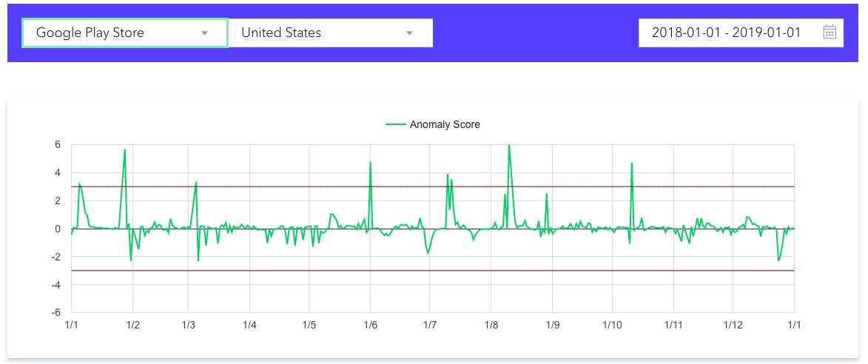Select the late-January anomaly peak
Image resolution: width=868 pixels, height=364 pixels.
[124, 150]
